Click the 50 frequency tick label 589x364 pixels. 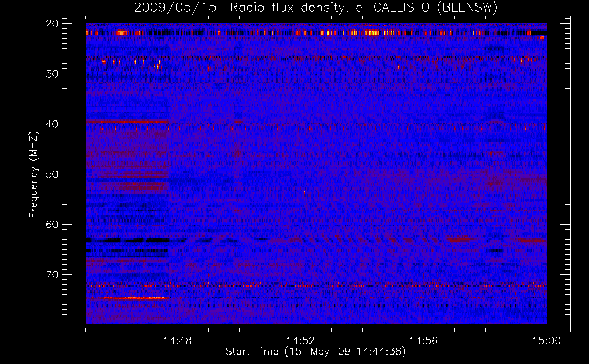52,174
